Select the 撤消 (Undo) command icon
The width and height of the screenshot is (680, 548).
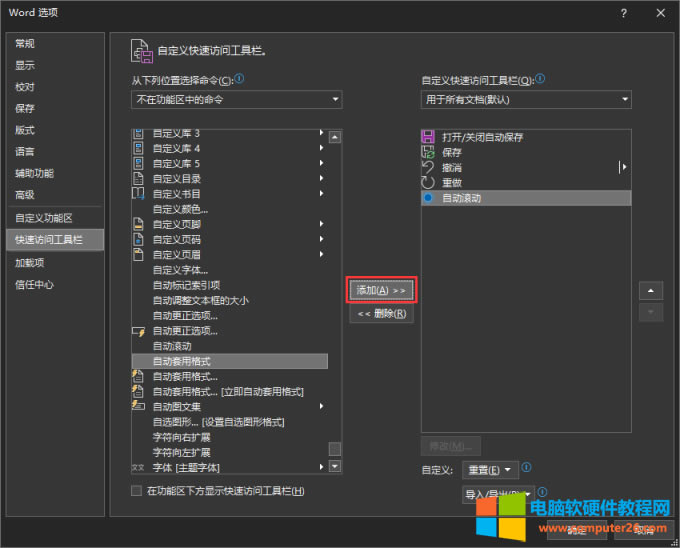pos(428,167)
